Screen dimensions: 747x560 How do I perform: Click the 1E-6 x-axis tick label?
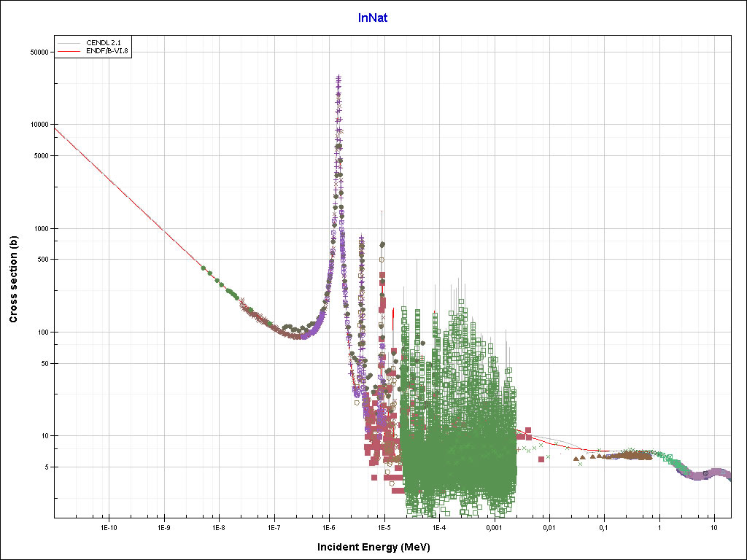click(x=328, y=526)
